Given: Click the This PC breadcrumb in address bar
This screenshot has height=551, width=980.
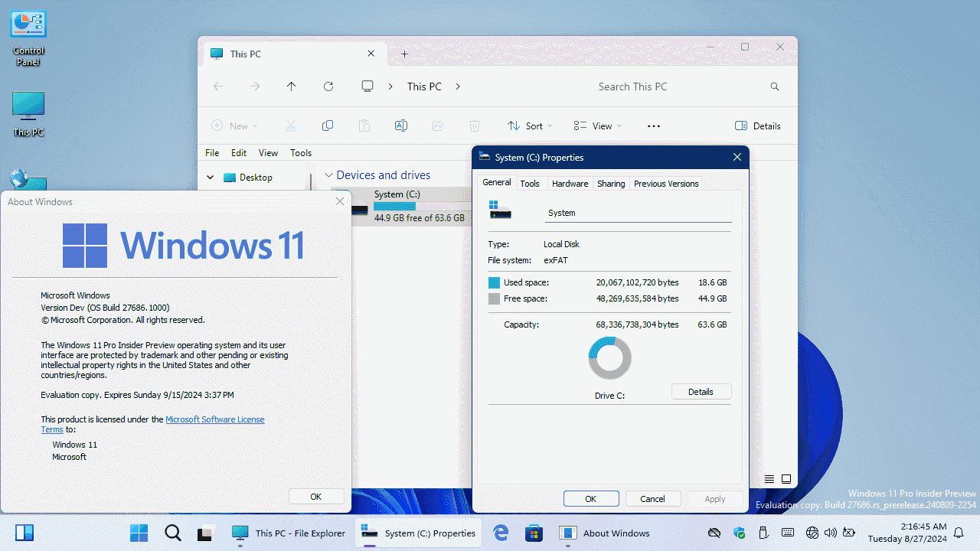Looking at the screenshot, I should [x=424, y=86].
